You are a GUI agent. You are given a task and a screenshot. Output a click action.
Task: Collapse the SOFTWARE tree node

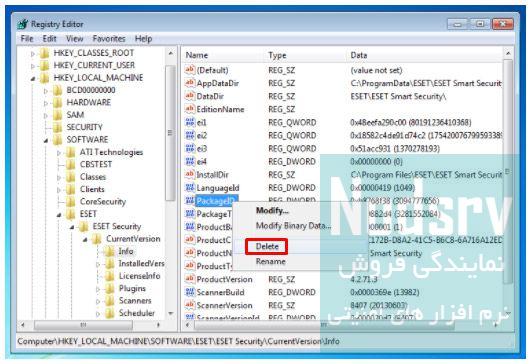point(46,140)
